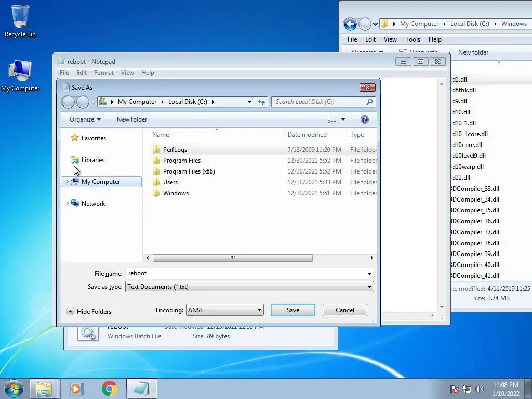
Task: Click the refresh button beside address bar
Action: point(261,102)
